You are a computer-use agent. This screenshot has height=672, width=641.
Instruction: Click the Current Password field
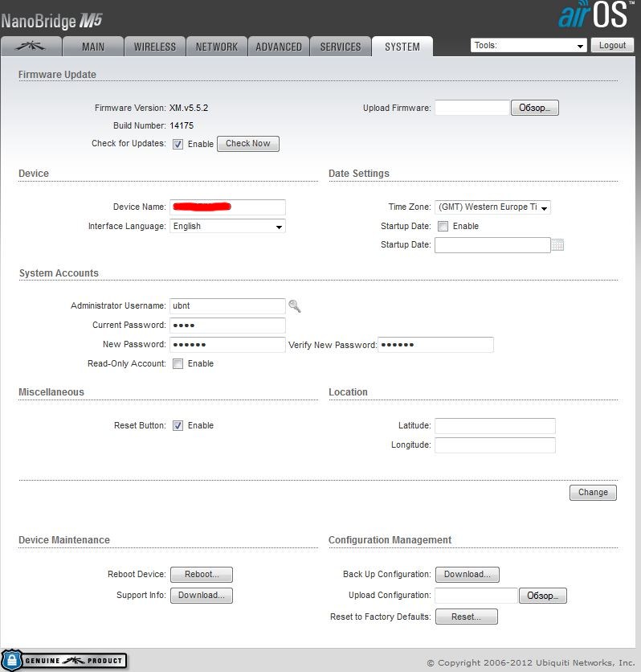pos(227,326)
